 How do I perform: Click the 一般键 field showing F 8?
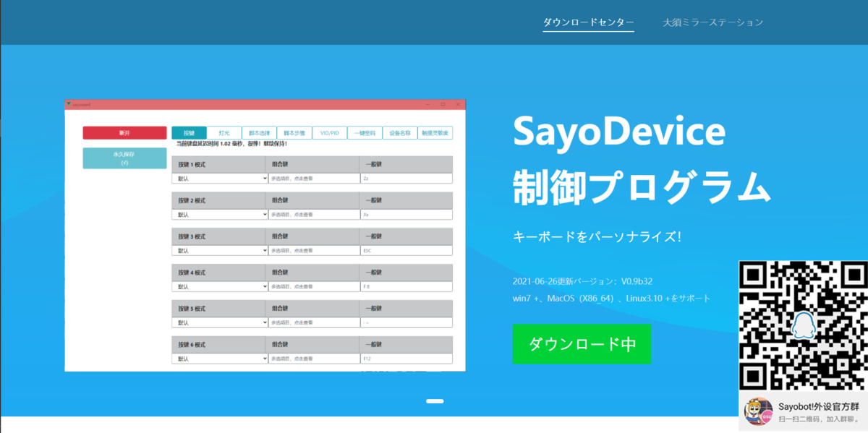click(406, 286)
